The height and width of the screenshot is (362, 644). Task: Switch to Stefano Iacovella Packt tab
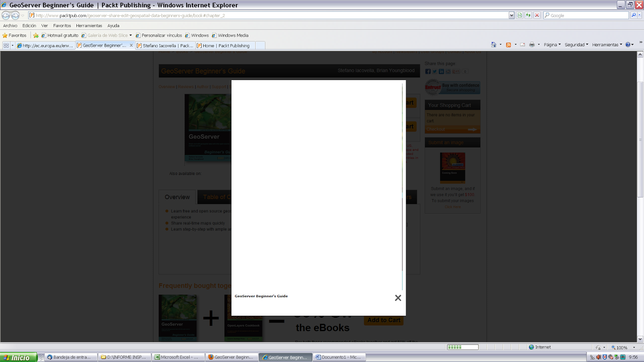[x=165, y=45]
